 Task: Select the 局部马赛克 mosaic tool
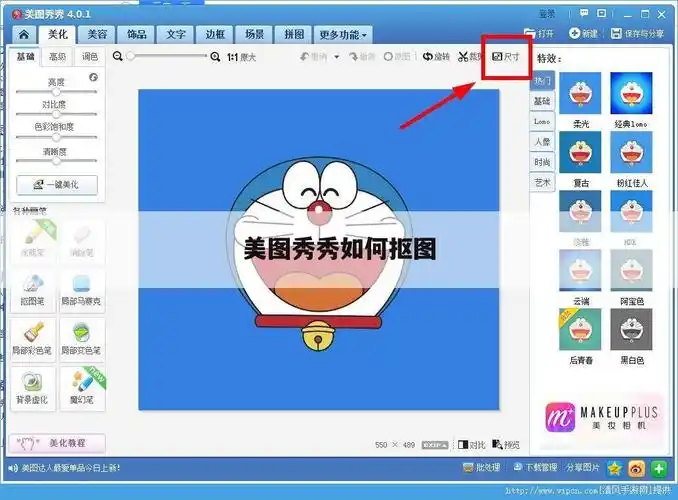(x=81, y=291)
